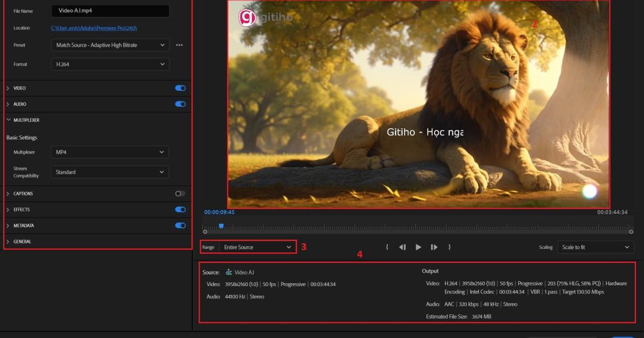Open the Scaling dropdown showing Scale to fit

pyautogui.click(x=595, y=247)
